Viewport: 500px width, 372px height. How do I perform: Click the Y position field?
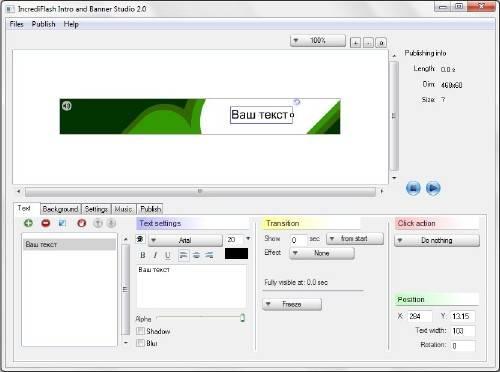pyautogui.click(x=463, y=316)
